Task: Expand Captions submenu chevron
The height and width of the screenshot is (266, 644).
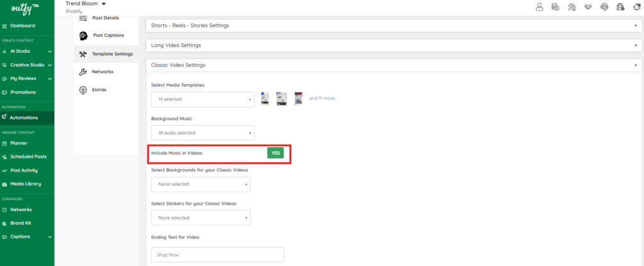Action: click(x=50, y=237)
